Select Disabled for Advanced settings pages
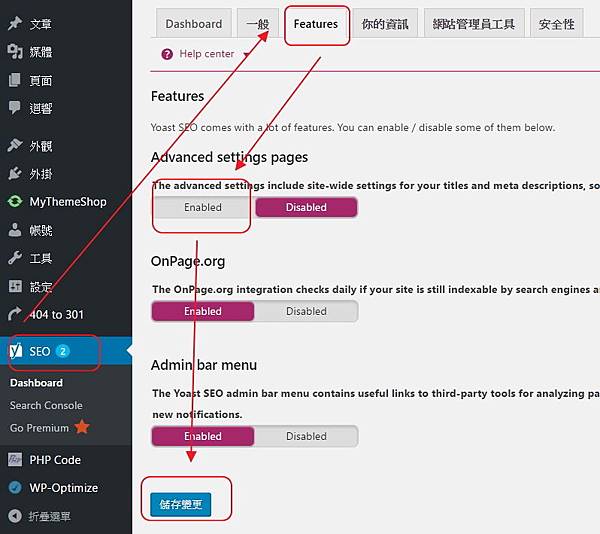Image resolution: width=600 pixels, height=534 pixels. pyautogui.click(x=306, y=207)
